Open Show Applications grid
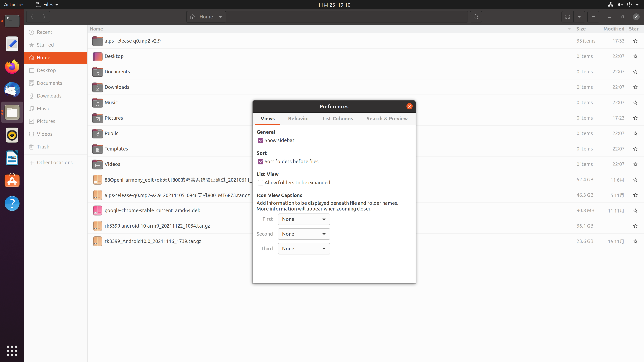Image resolution: width=644 pixels, height=362 pixels. point(12,350)
